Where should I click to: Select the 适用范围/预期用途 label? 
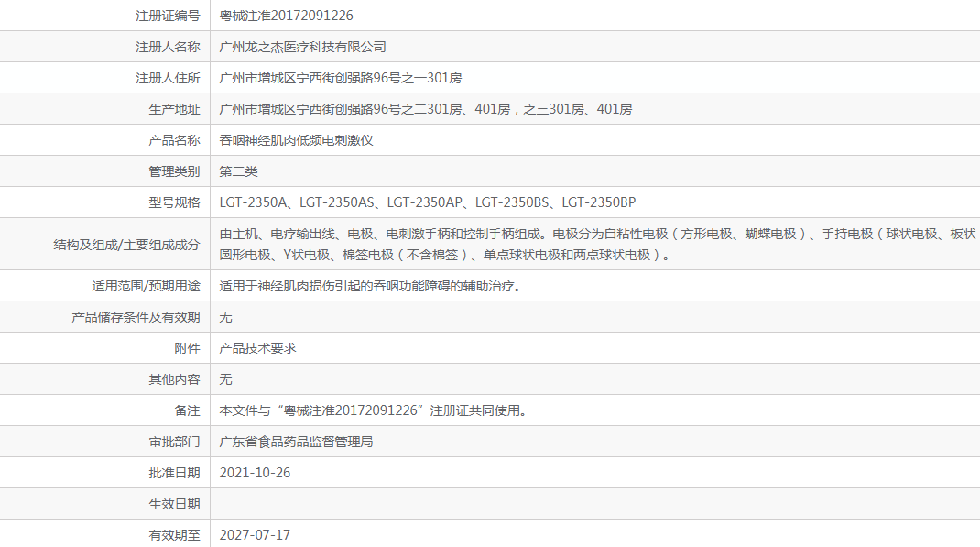coord(146,286)
